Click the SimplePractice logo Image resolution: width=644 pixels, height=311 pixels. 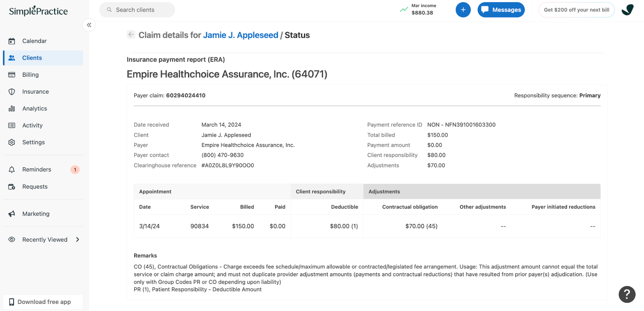(x=38, y=11)
